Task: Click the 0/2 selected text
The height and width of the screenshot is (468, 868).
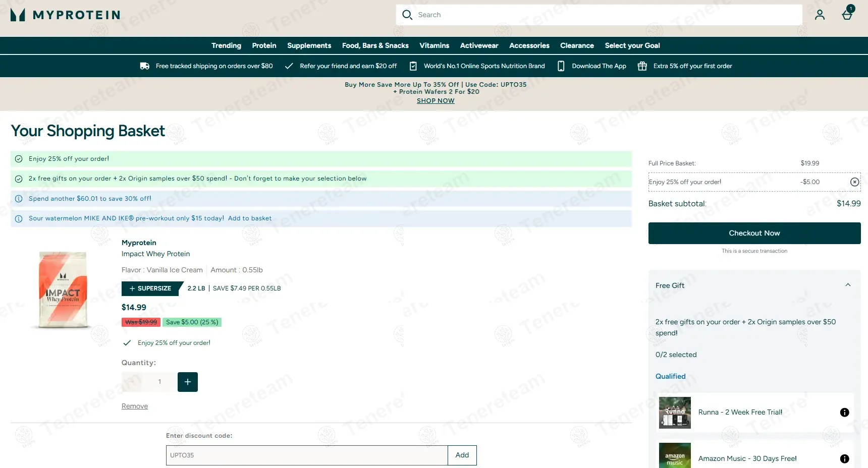Action: (x=676, y=355)
